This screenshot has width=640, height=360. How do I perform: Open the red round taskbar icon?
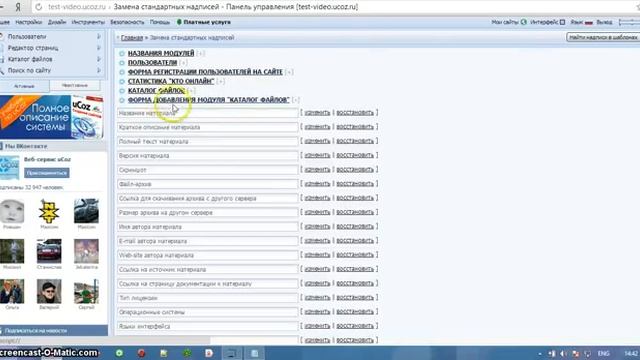click(x=141, y=353)
